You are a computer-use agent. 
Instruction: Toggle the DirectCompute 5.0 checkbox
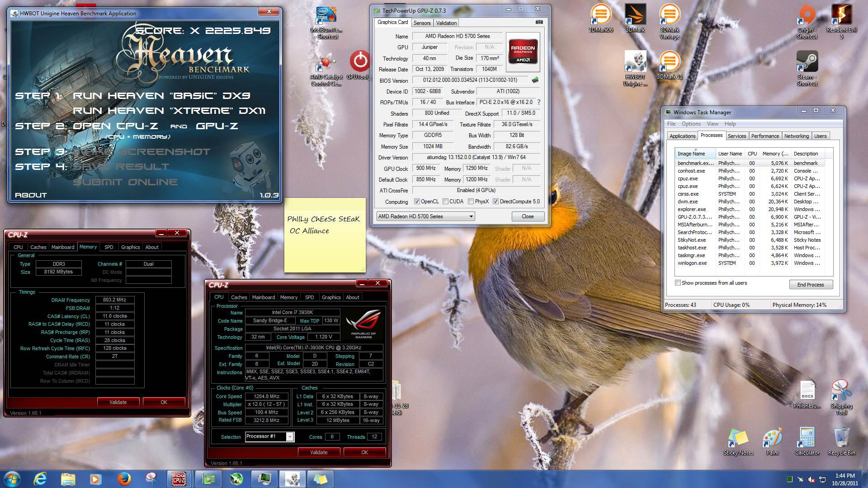(495, 202)
